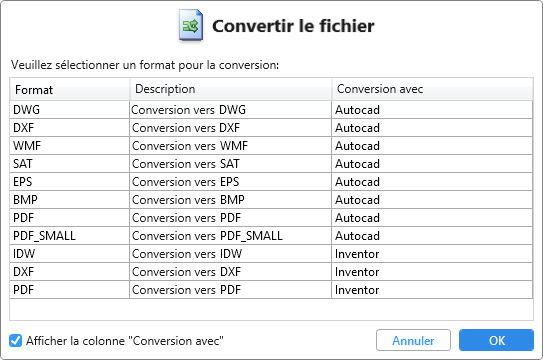The image size is (543, 360).
Task: Sort by the Description column header
Action: [x=231, y=90]
